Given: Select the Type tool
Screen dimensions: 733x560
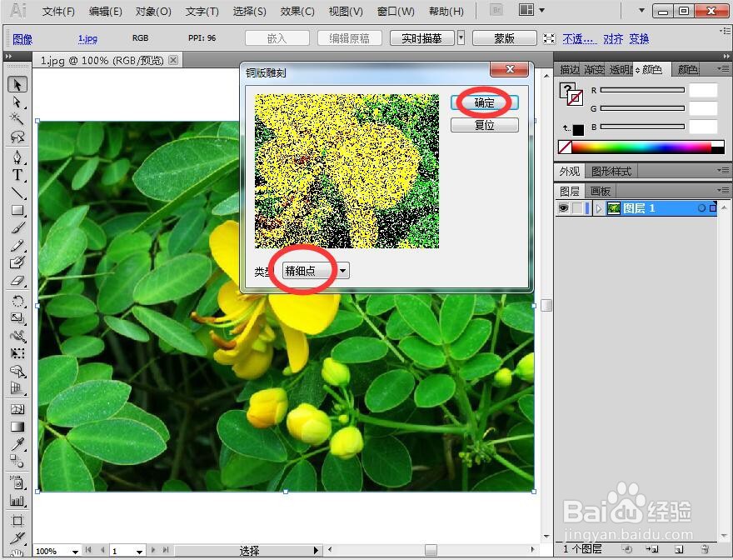Looking at the screenshot, I should click(17, 175).
